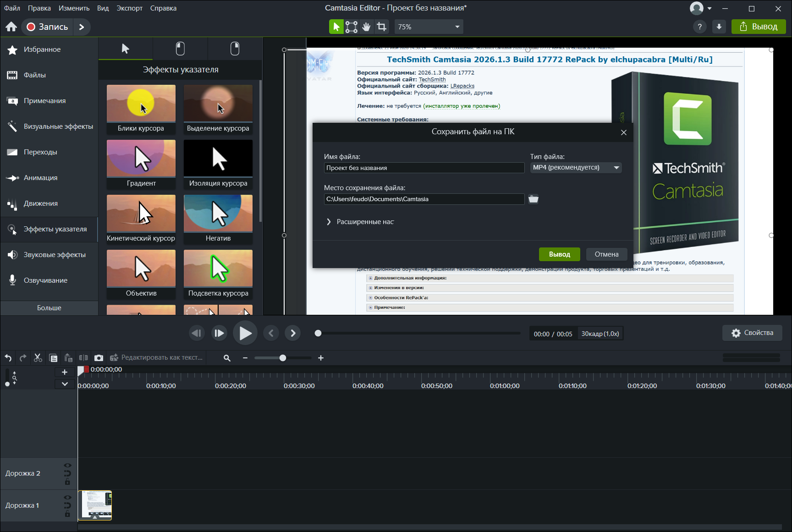Add a new track with plus button

click(65, 372)
